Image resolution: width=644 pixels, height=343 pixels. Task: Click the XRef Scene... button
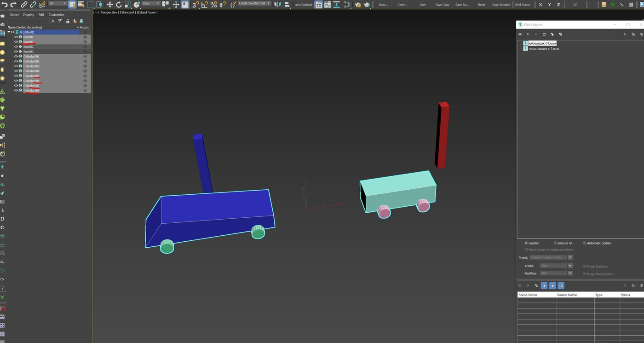click(523, 5)
